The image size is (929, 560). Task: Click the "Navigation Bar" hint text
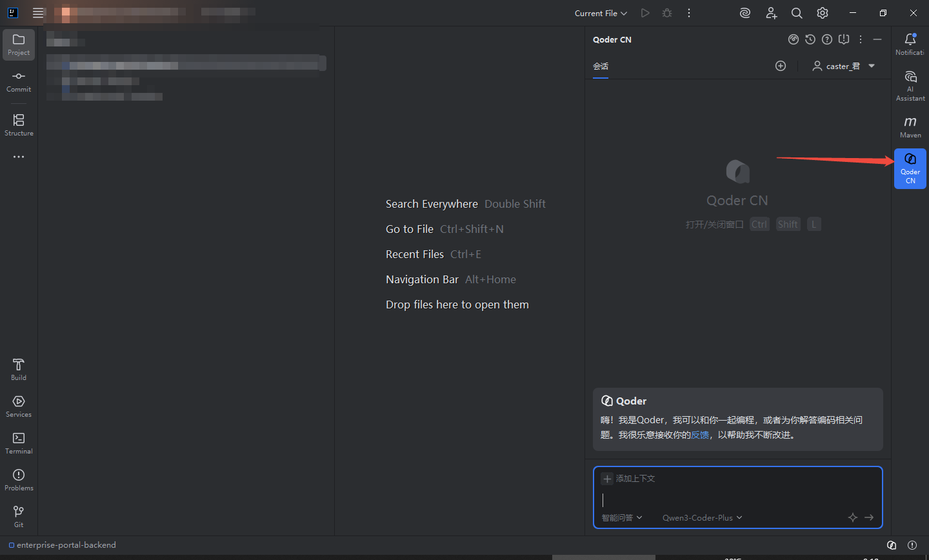422,279
